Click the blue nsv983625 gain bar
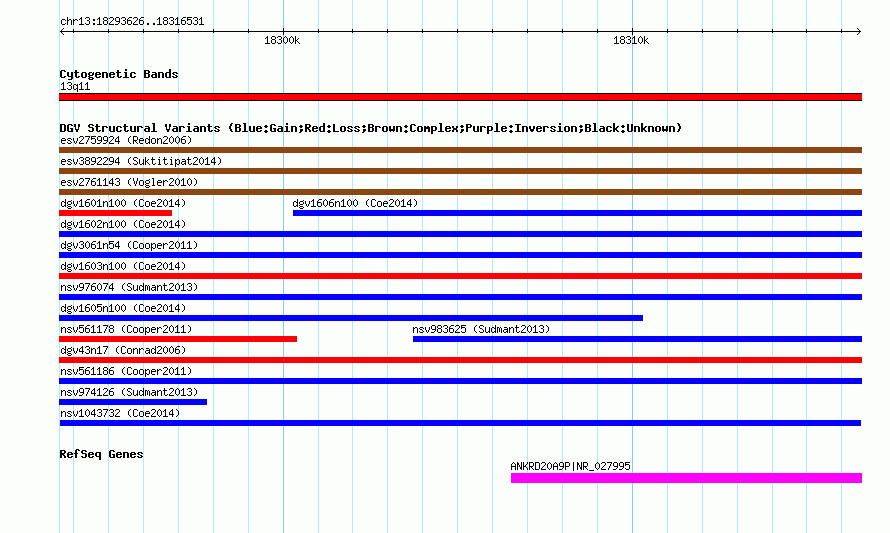Viewport: 890px width, 533px height. (x=637, y=339)
